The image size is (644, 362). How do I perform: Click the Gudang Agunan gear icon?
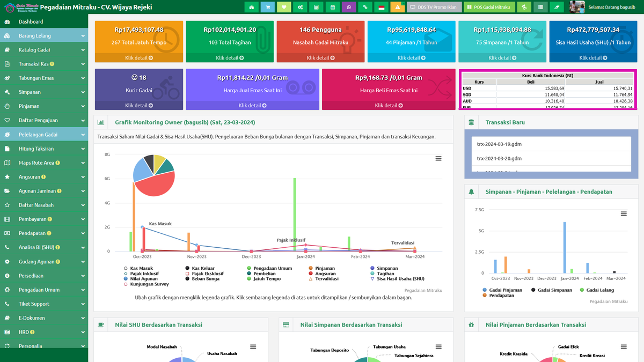(x=7, y=262)
